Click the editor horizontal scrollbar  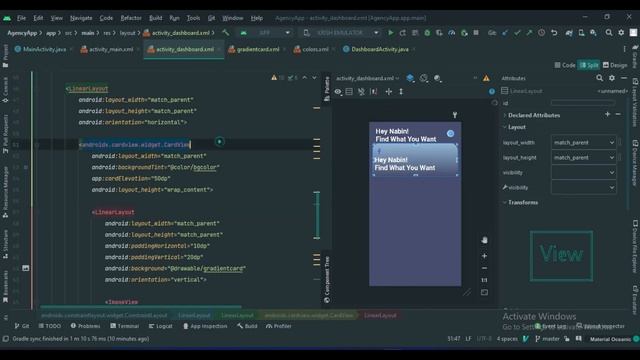[x=141, y=306]
